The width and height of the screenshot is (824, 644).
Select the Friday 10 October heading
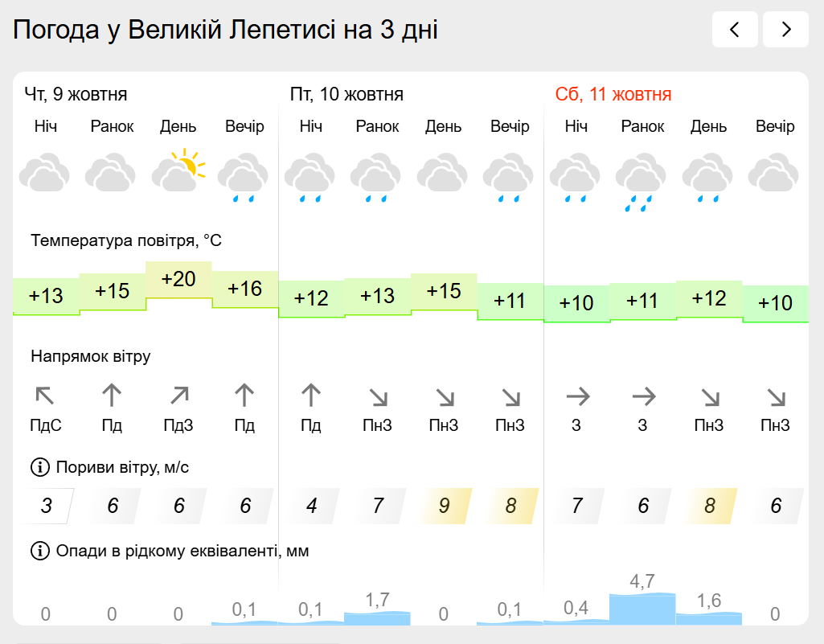346,95
